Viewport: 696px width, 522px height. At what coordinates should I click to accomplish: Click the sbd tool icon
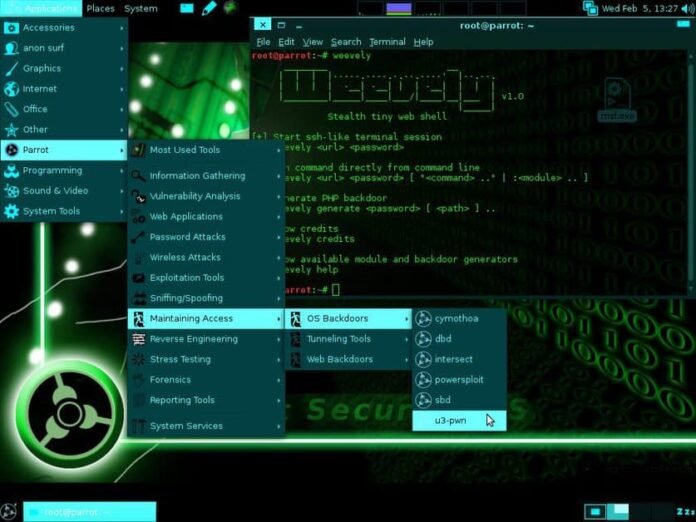coord(423,400)
